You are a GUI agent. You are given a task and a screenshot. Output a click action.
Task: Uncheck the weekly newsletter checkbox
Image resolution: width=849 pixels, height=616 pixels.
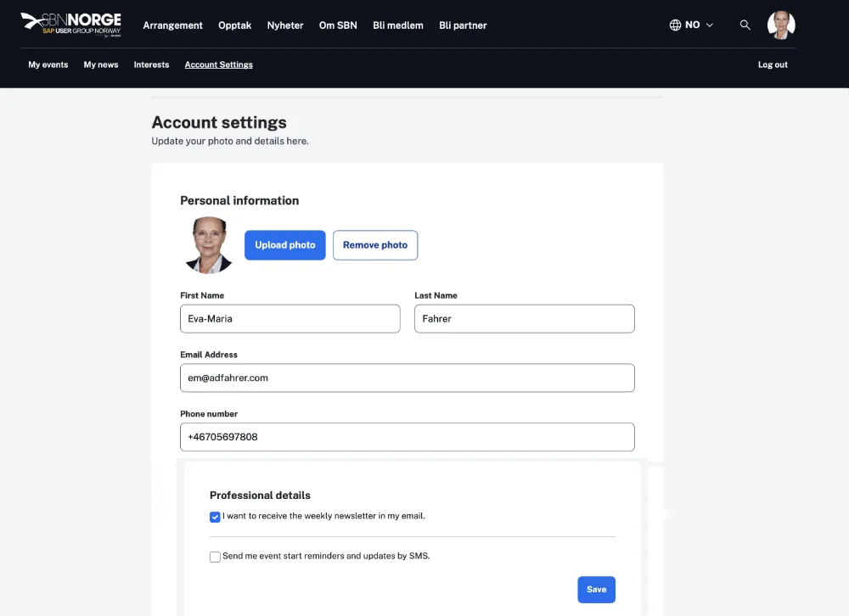tap(215, 517)
